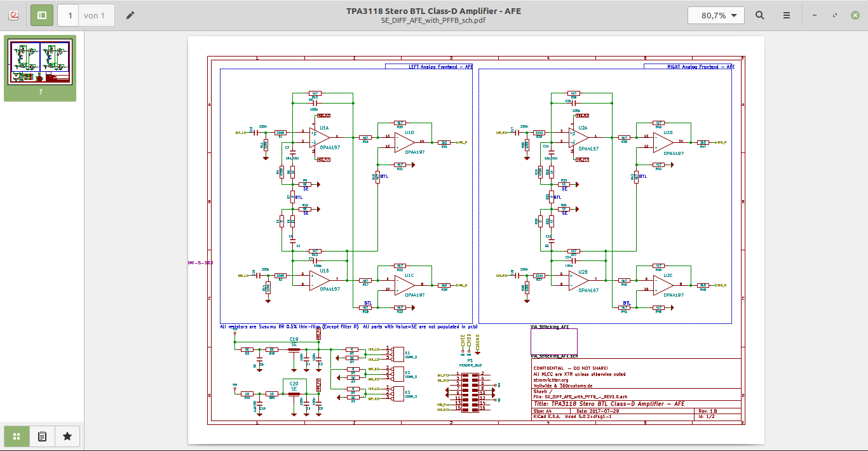Click the window title 'TPA3118 Stero BTL Class-D Amplifier - AFE'
Screen dimensions: 868x451
tap(433, 11)
